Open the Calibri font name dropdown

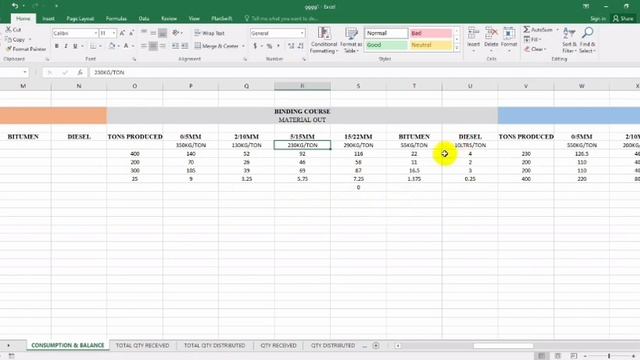96,33
